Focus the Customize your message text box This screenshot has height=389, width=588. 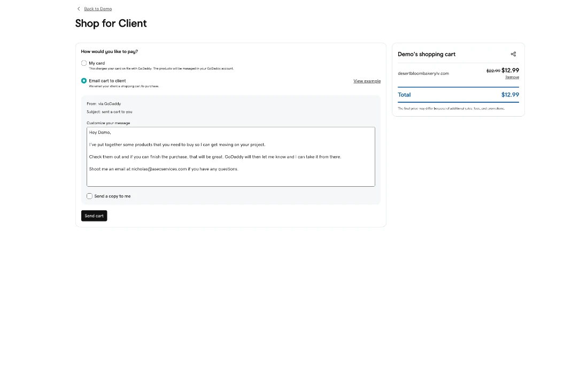tap(230, 157)
